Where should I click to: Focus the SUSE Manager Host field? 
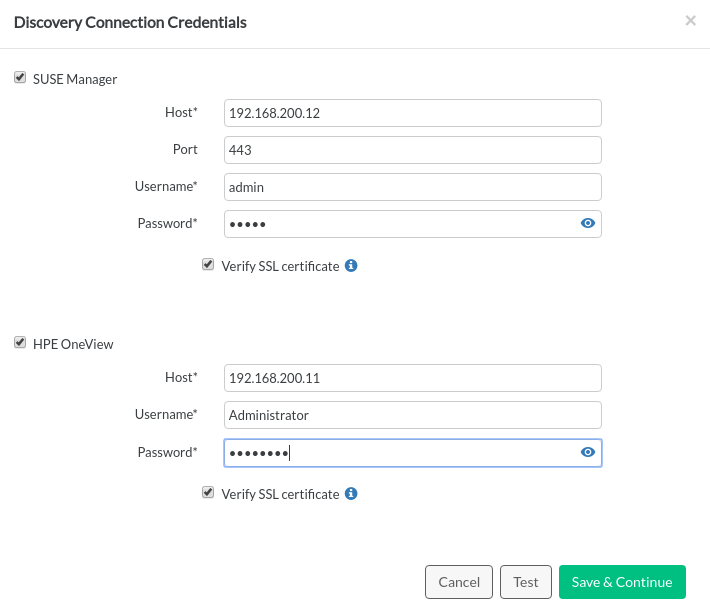click(x=412, y=113)
